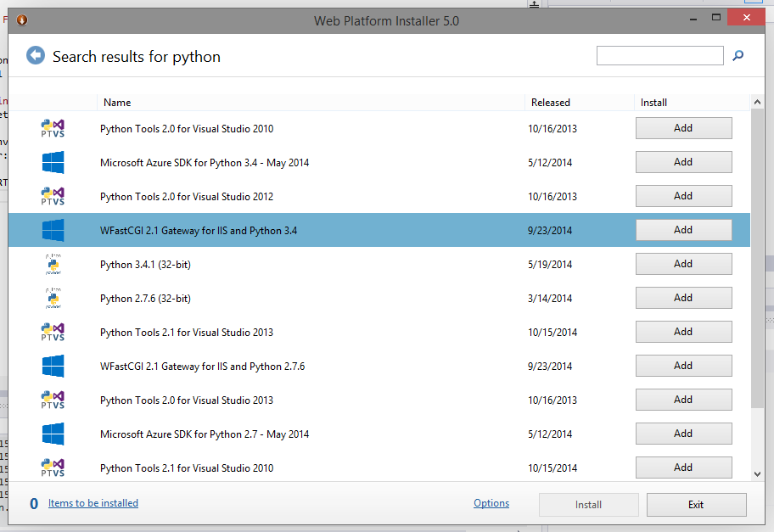Add WFastCGI 2.1 Gateway for Python 3.4
This screenshot has height=532, width=774.
tap(684, 230)
